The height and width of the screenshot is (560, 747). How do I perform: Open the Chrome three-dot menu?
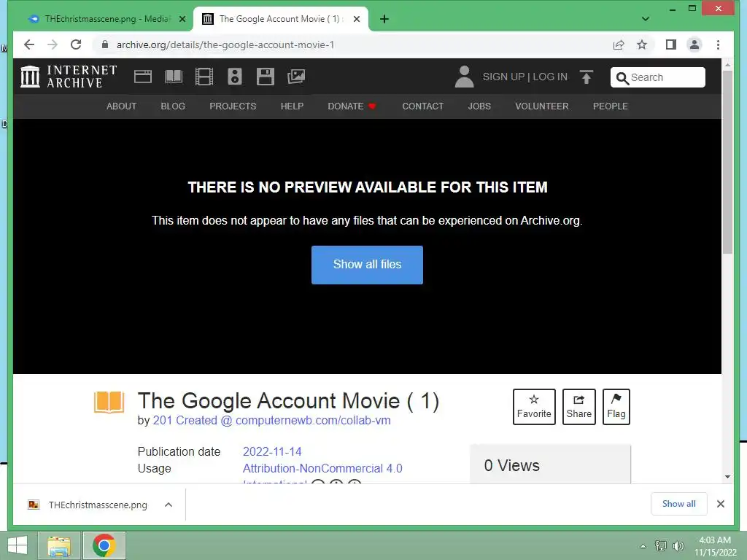718,44
